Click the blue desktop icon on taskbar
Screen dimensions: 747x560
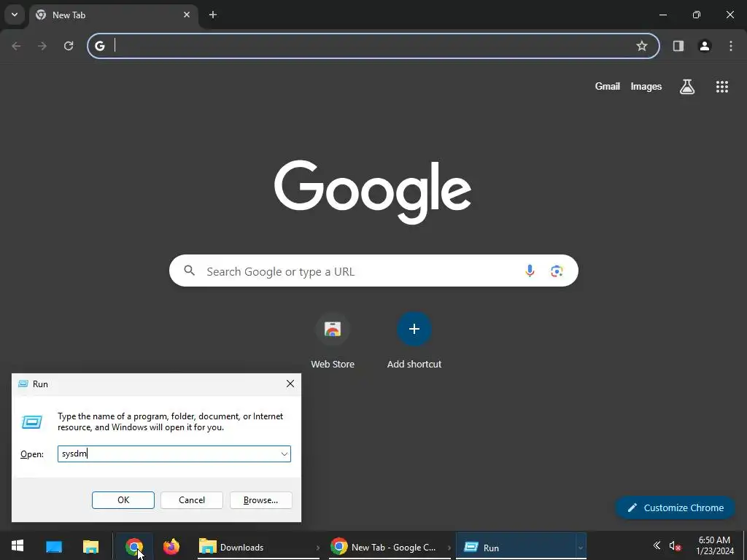(x=54, y=547)
